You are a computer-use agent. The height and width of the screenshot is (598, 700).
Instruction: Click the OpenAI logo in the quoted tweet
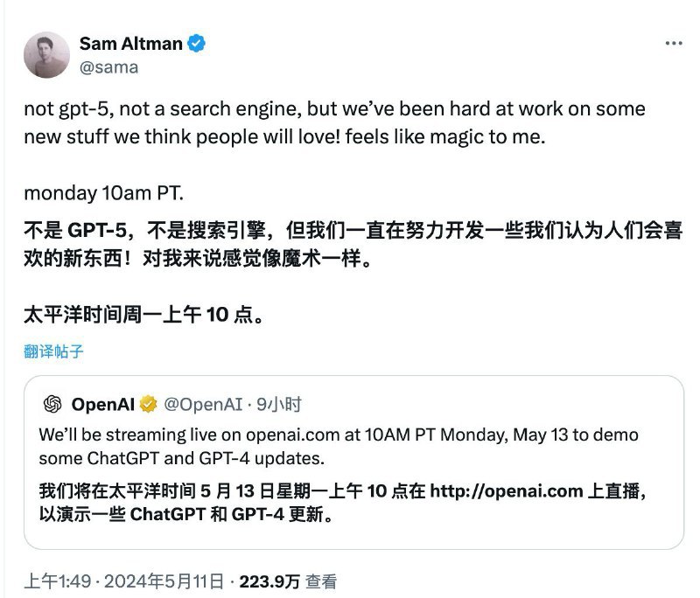coord(52,403)
